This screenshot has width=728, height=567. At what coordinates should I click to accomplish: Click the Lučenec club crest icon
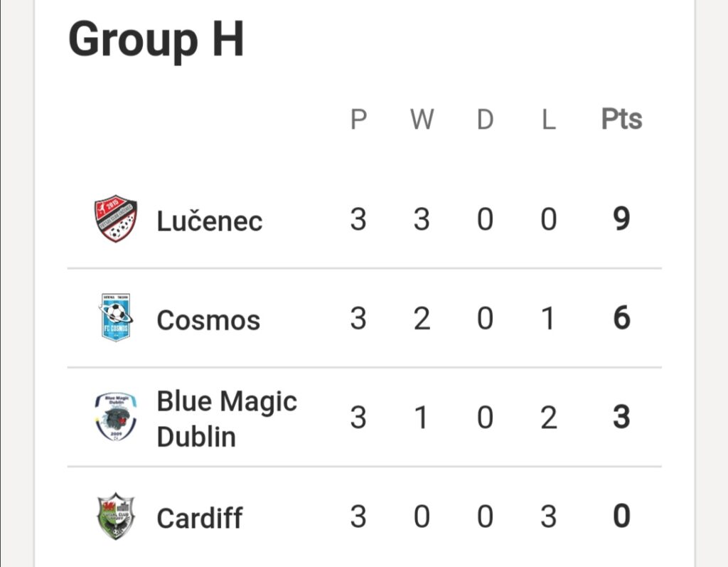[116, 218]
